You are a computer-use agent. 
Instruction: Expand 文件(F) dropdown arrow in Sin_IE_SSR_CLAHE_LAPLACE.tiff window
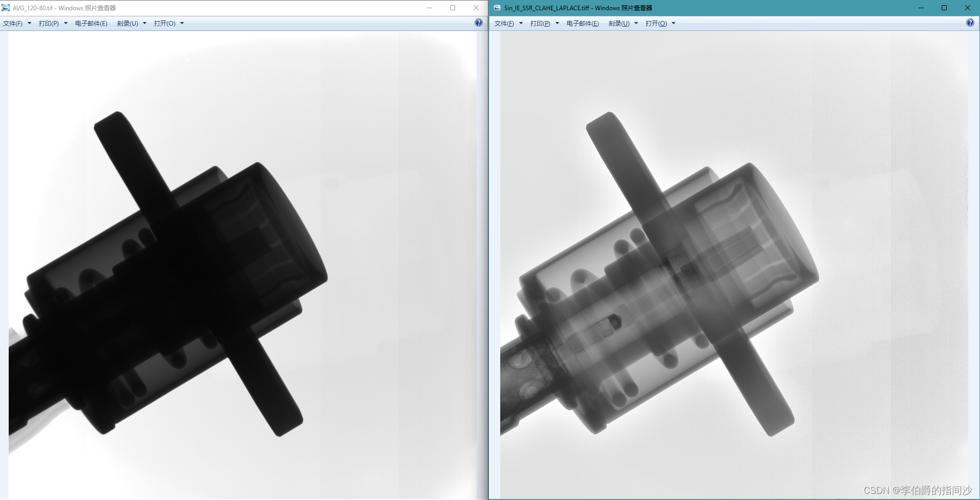click(x=521, y=24)
